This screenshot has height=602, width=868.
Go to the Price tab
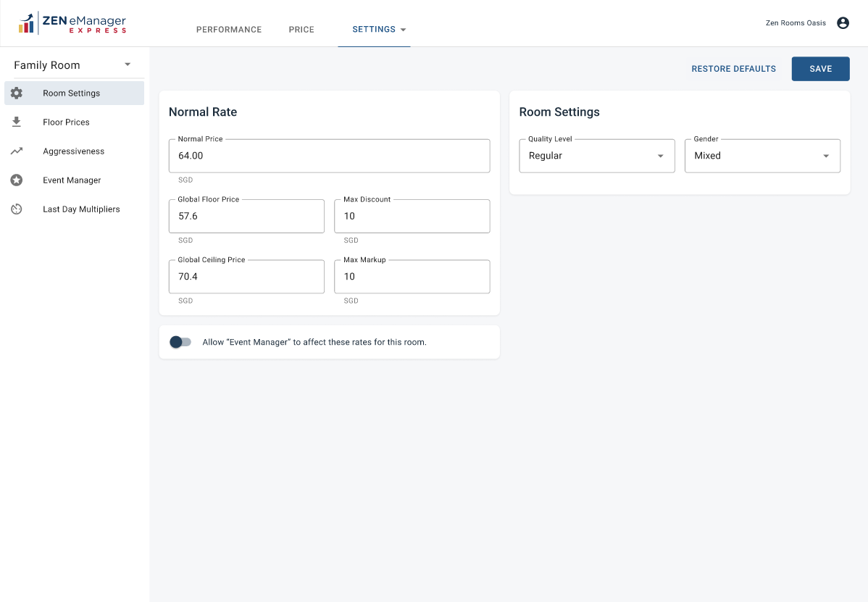tap(301, 30)
